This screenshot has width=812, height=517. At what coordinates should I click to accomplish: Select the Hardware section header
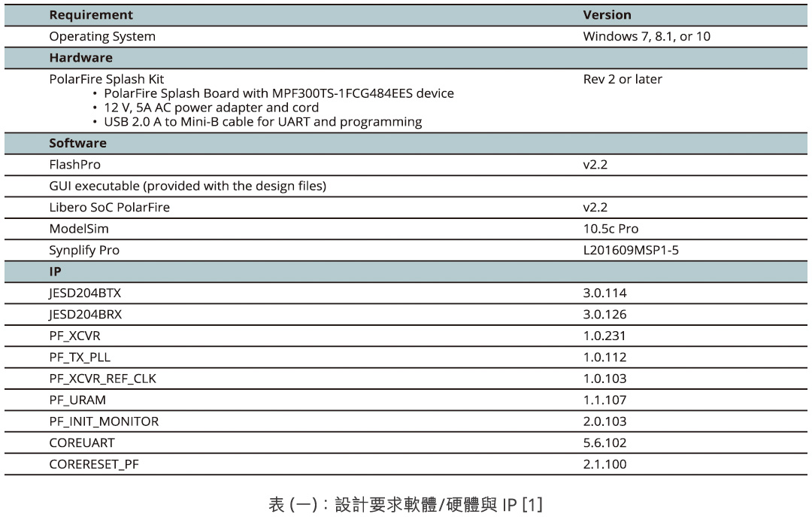click(80, 58)
